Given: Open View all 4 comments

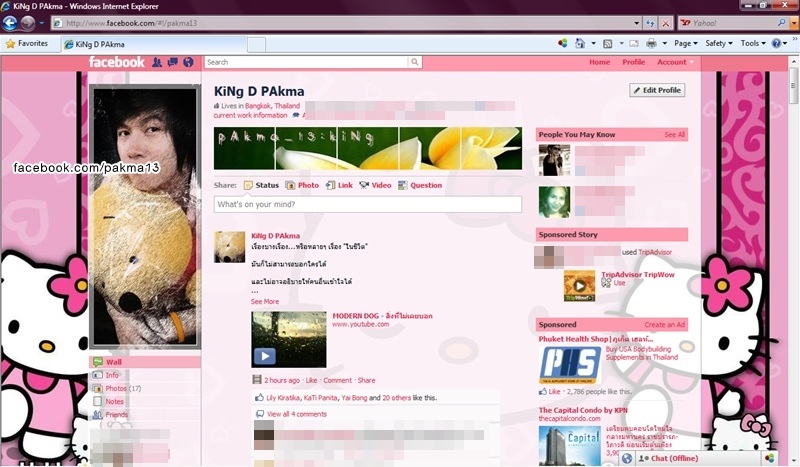Looking at the screenshot, I should (x=296, y=414).
